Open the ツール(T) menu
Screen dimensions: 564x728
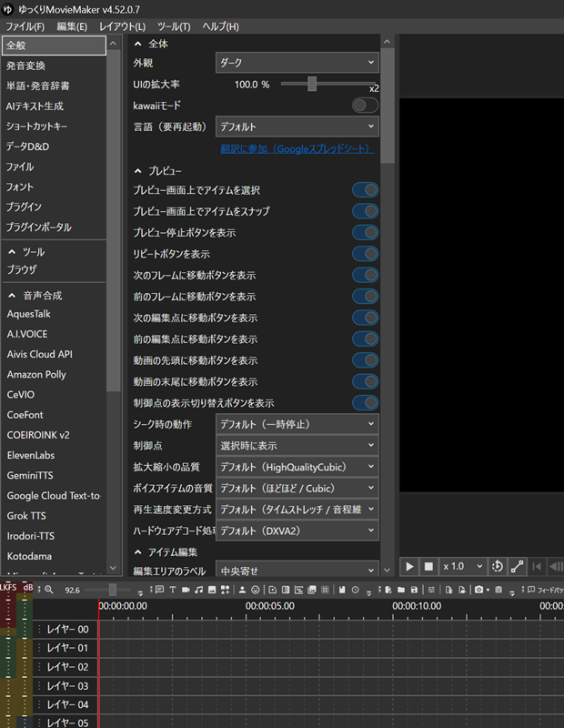[174, 26]
